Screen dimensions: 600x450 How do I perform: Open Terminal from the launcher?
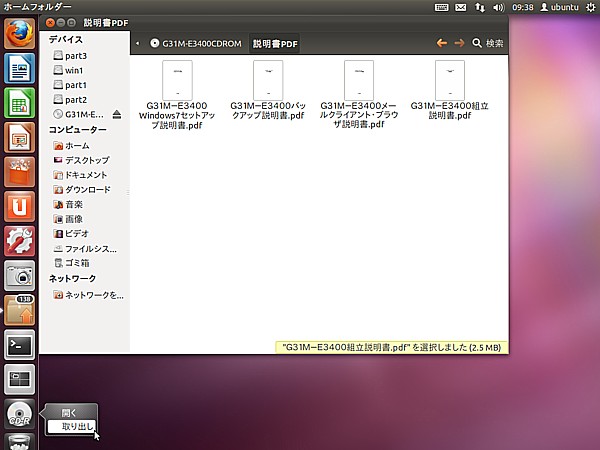[x=19, y=344]
